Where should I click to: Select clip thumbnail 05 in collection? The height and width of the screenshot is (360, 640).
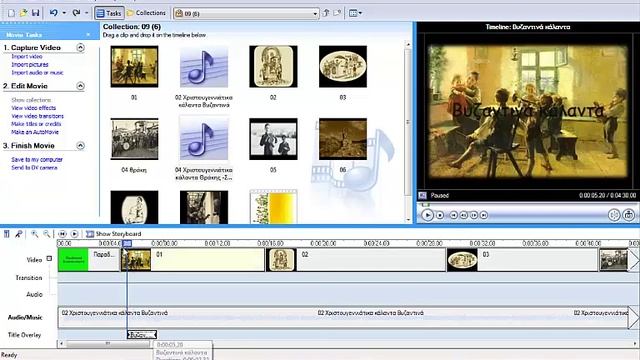click(x=273, y=139)
